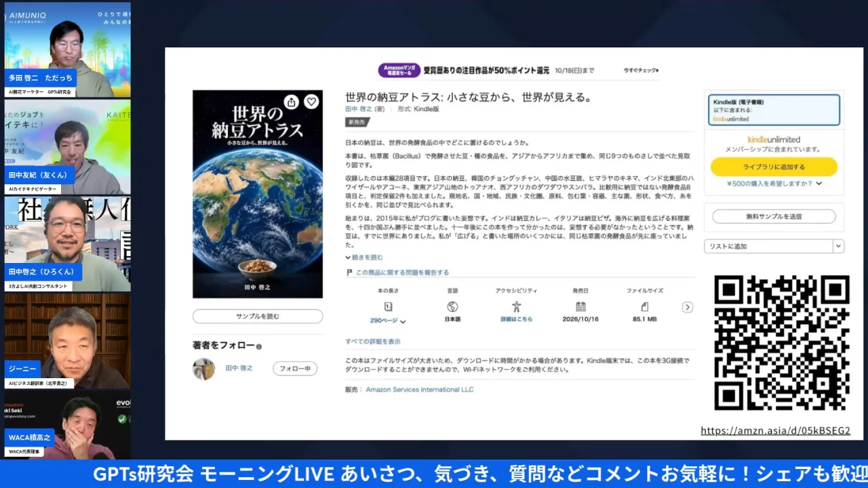The height and width of the screenshot is (488, 868).
Task: Click the 田中 啓之 author link under the title
Action: coord(360,109)
